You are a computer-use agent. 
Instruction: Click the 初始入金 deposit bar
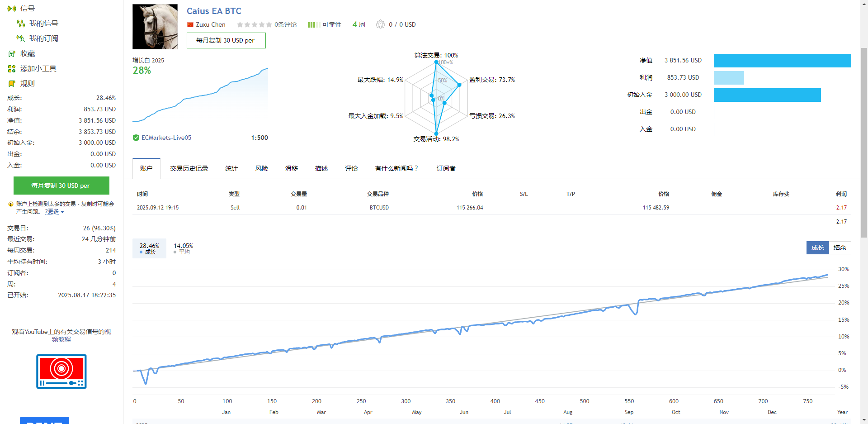tap(767, 95)
